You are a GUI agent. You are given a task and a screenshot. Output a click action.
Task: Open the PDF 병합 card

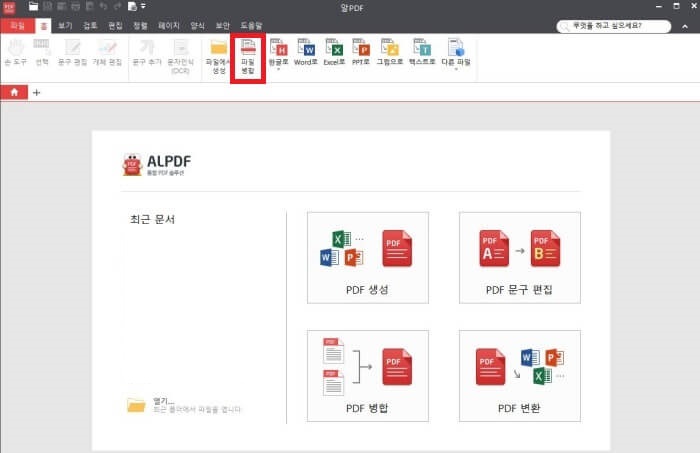368,376
